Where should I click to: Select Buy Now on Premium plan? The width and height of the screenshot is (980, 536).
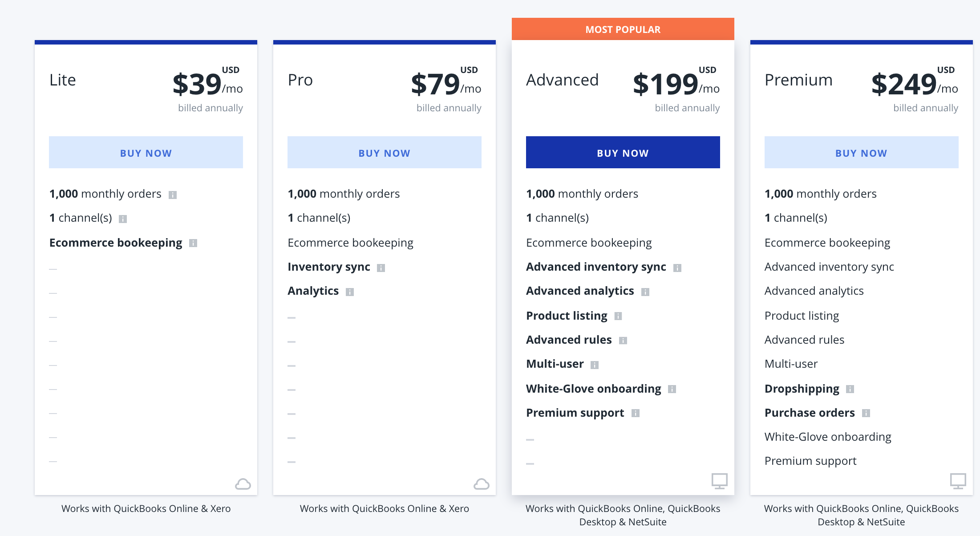click(862, 152)
